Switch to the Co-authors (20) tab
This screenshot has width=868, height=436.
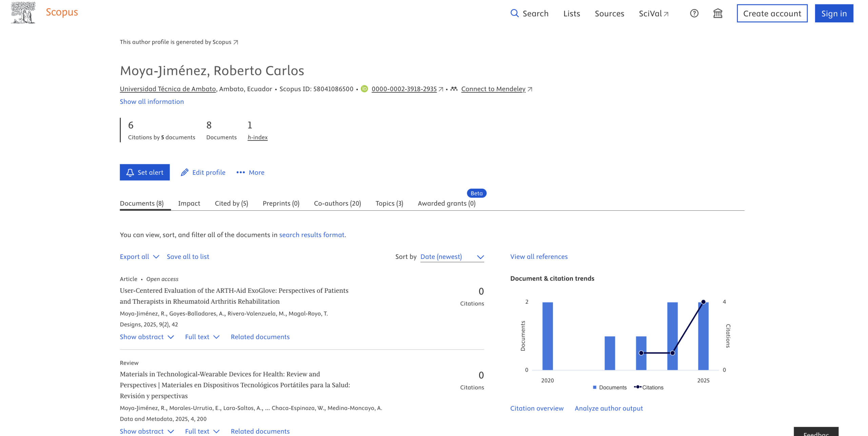pyautogui.click(x=337, y=203)
